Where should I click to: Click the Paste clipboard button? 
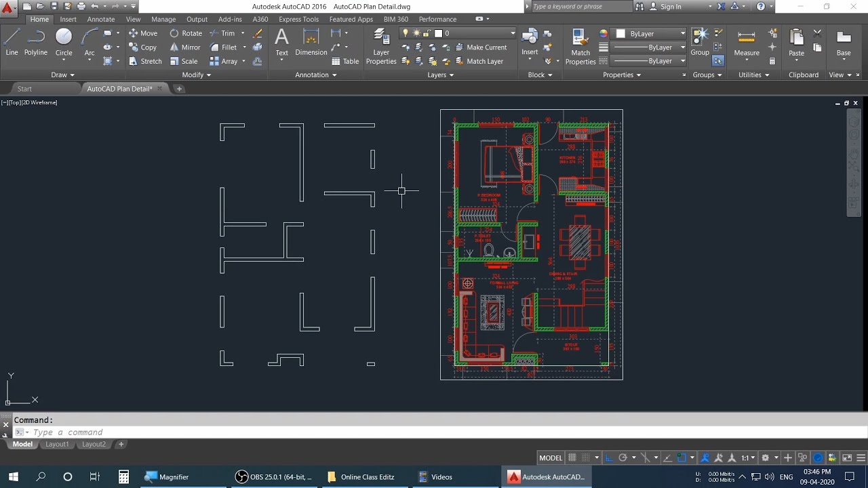[x=796, y=43]
